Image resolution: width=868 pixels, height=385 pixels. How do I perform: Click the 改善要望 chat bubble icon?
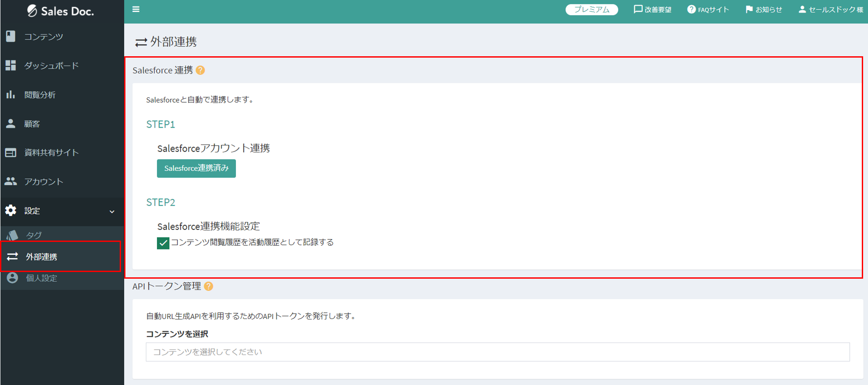(638, 9)
